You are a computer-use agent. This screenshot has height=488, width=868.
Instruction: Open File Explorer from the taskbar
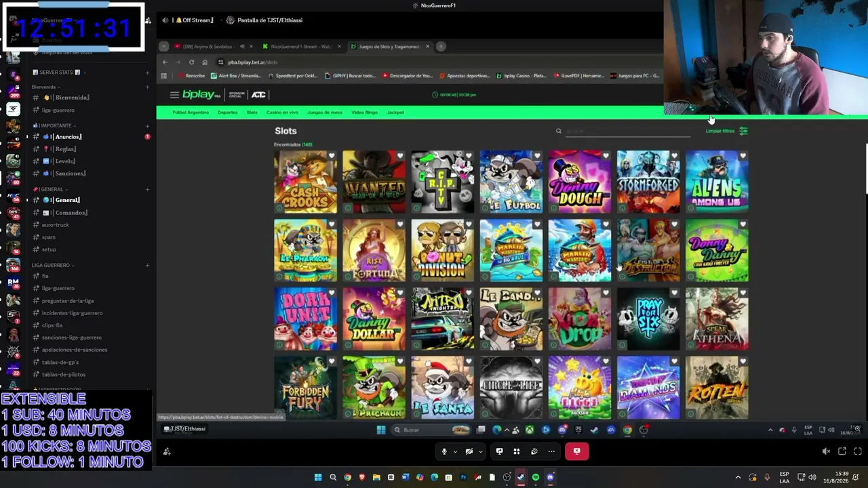376,477
